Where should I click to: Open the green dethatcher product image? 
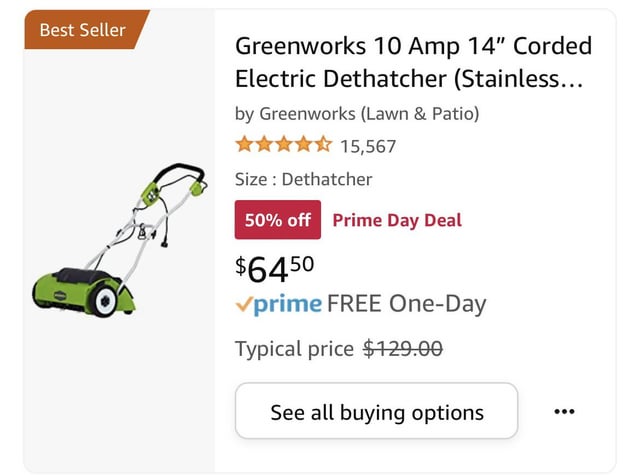tap(120, 245)
